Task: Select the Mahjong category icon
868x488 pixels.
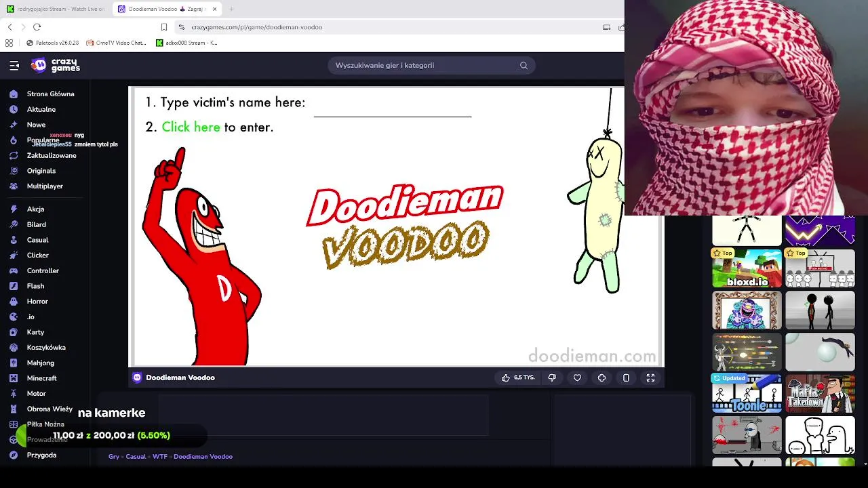Action: tap(14, 363)
